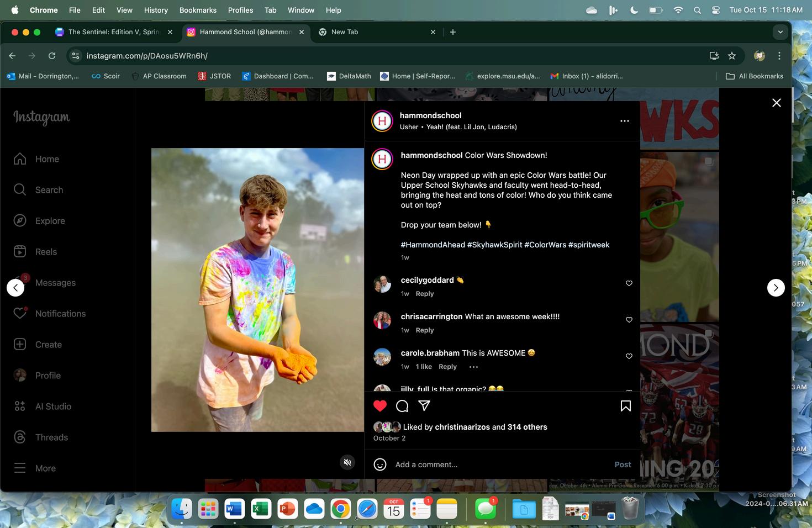Open the Scoir bookmark
Viewport: 812px width, 528px height.
point(106,76)
